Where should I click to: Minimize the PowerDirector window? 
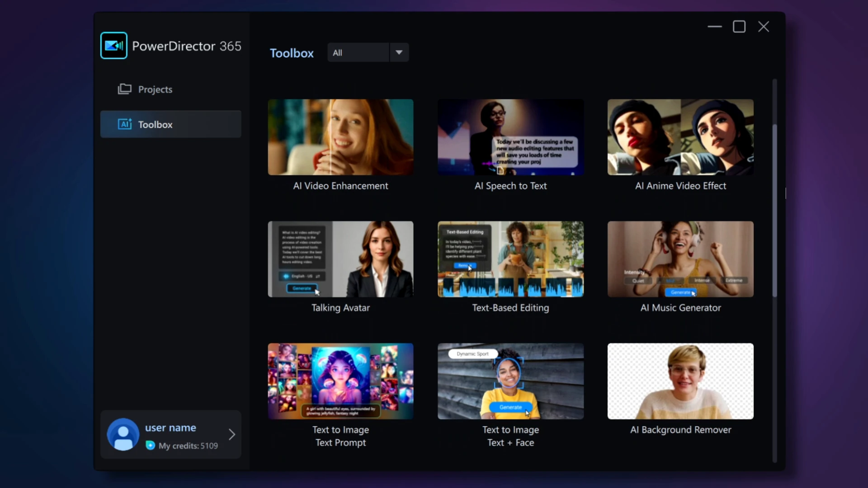coord(715,27)
